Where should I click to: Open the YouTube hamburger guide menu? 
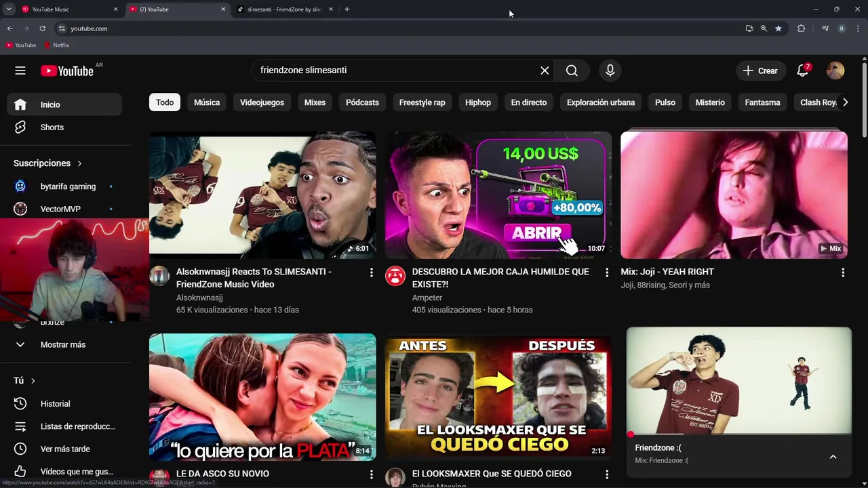20,70
